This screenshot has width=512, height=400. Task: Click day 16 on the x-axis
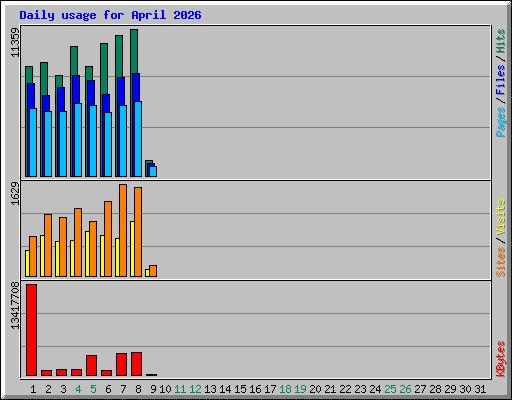pyautogui.click(x=255, y=389)
